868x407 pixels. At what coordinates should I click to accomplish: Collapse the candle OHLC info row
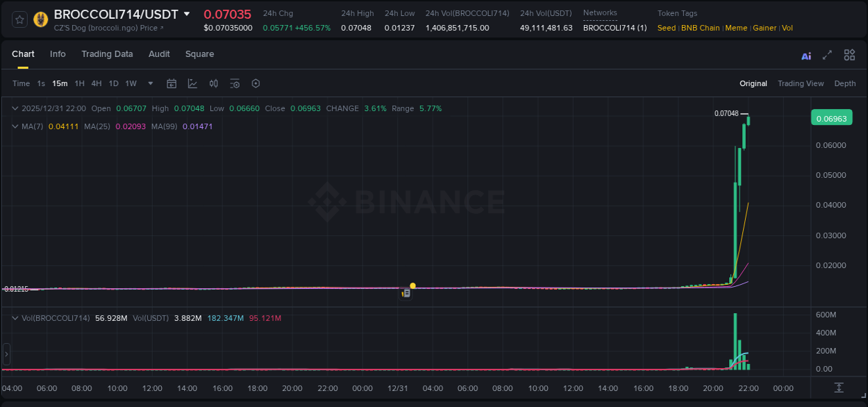(15, 108)
